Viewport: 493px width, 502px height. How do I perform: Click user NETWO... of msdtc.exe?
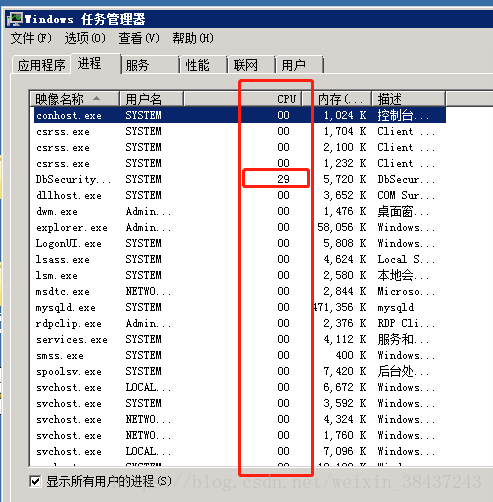tap(148, 291)
